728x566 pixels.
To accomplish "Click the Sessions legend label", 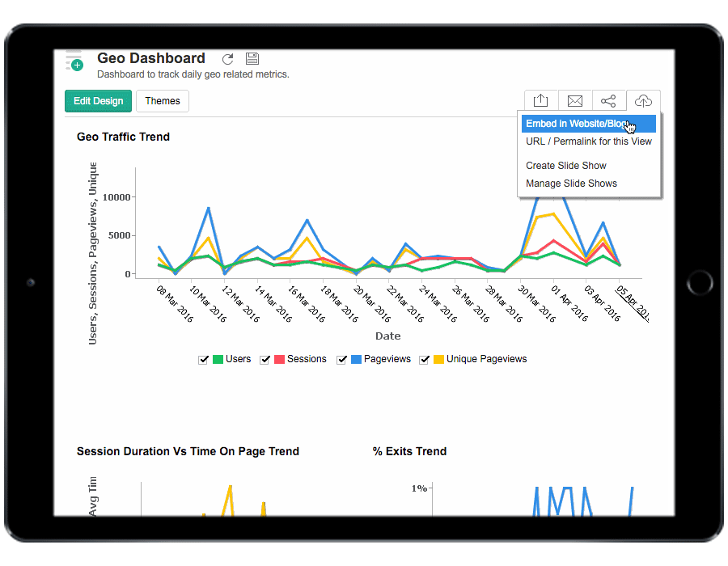I will pyautogui.click(x=307, y=359).
